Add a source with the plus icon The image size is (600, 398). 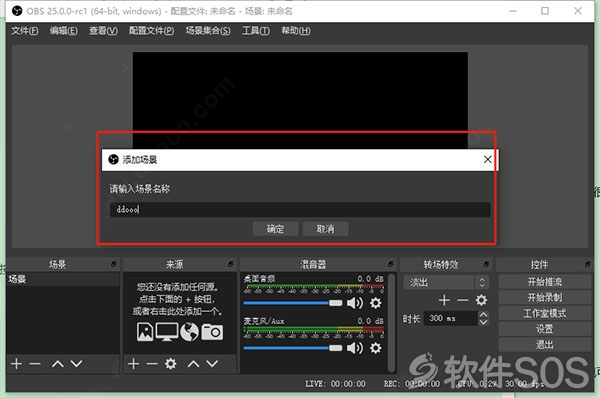click(x=133, y=364)
